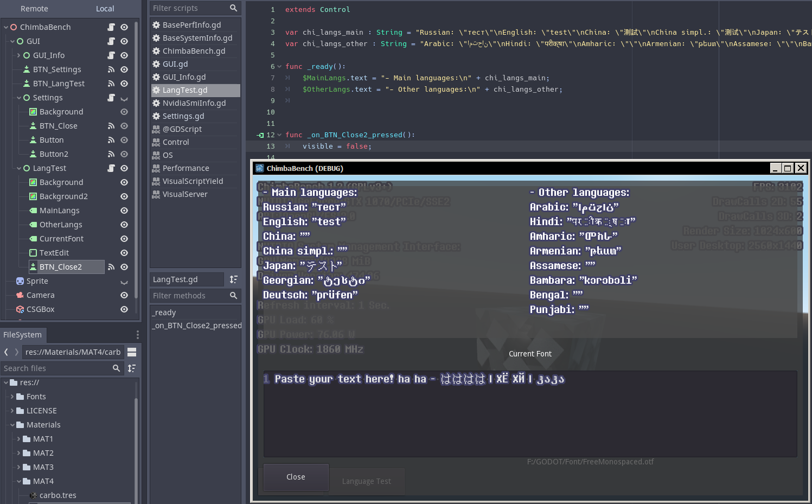Collapse the MAT4 folder
The width and height of the screenshot is (812, 504).
click(19, 481)
